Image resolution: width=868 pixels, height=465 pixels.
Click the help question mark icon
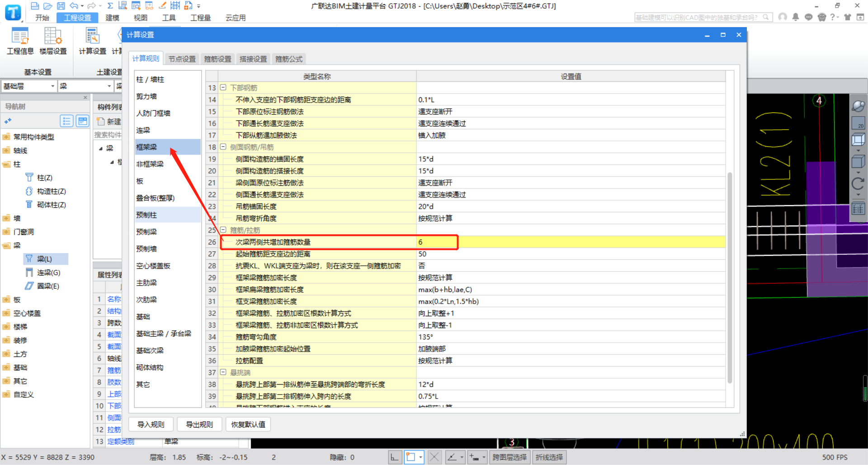[x=832, y=17]
